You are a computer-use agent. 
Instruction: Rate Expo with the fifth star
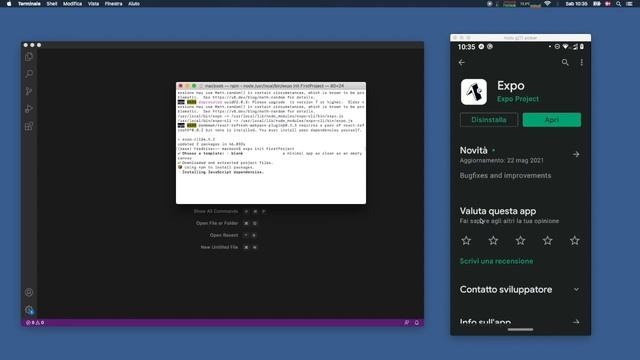pos(575,240)
